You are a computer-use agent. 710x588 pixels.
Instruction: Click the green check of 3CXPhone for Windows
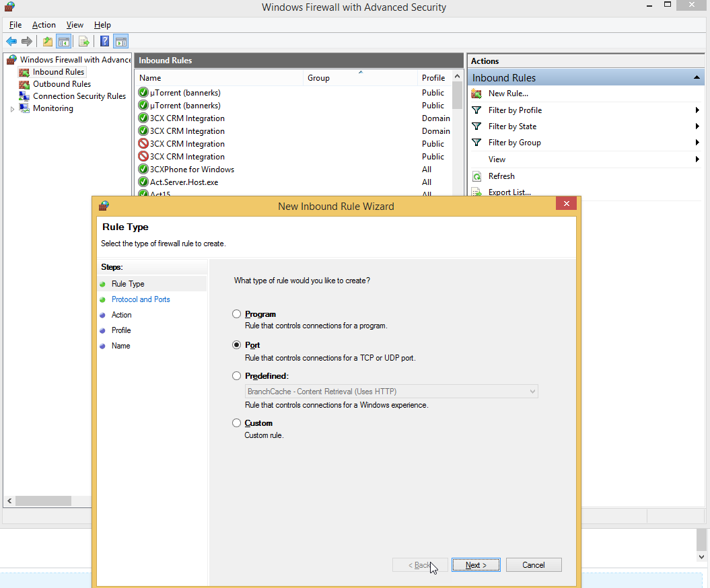coord(143,170)
